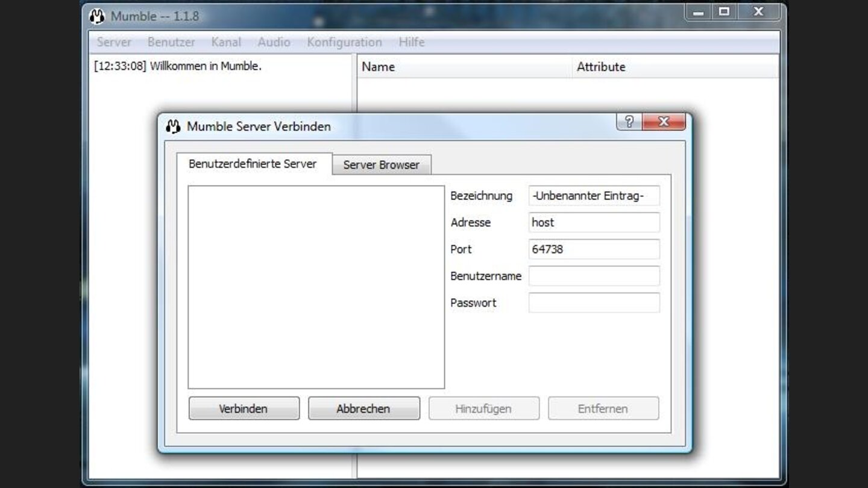Focus the Port field showing 64738
The height and width of the screenshot is (488, 868).
tap(594, 249)
